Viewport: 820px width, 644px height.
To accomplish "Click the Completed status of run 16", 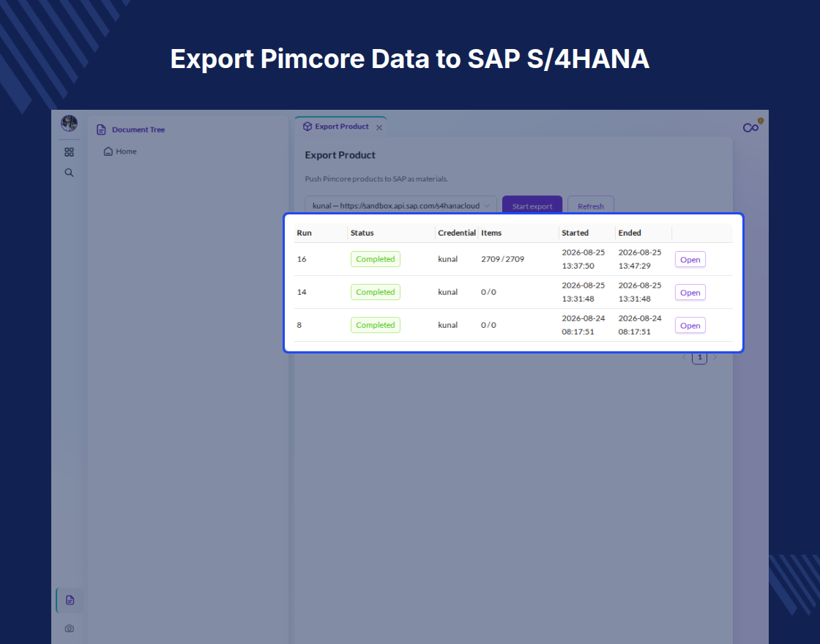I will [376, 259].
